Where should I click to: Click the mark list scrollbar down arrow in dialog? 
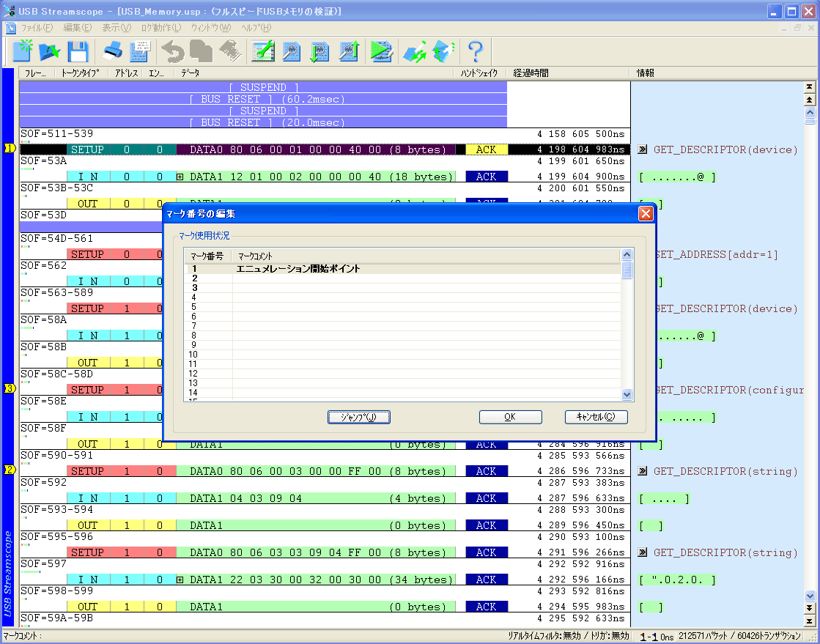pyautogui.click(x=627, y=395)
